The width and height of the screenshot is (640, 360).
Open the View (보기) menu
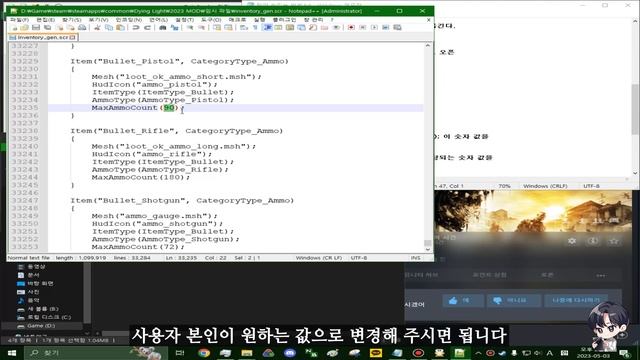pos(98,20)
